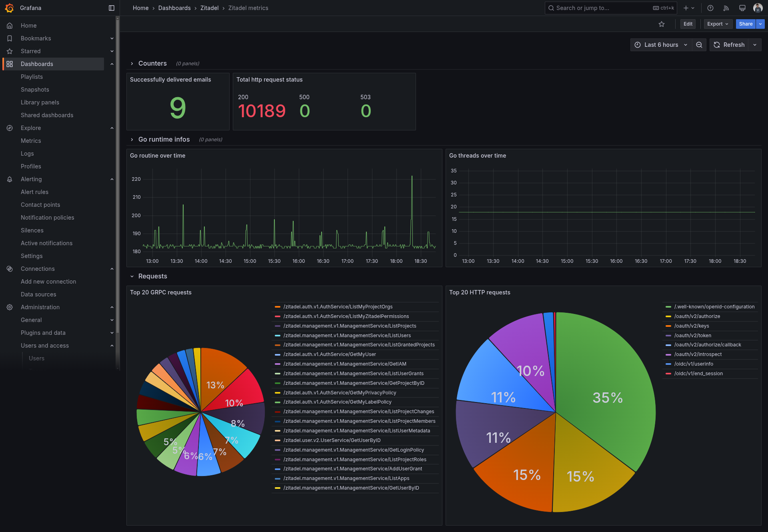Screen dimensions: 768x532
Task: Click the Edit dashboard button
Action: (x=688, y=24)
